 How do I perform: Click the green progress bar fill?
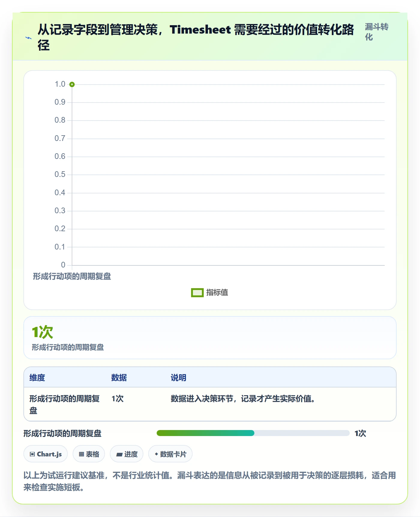pos(205,433)
